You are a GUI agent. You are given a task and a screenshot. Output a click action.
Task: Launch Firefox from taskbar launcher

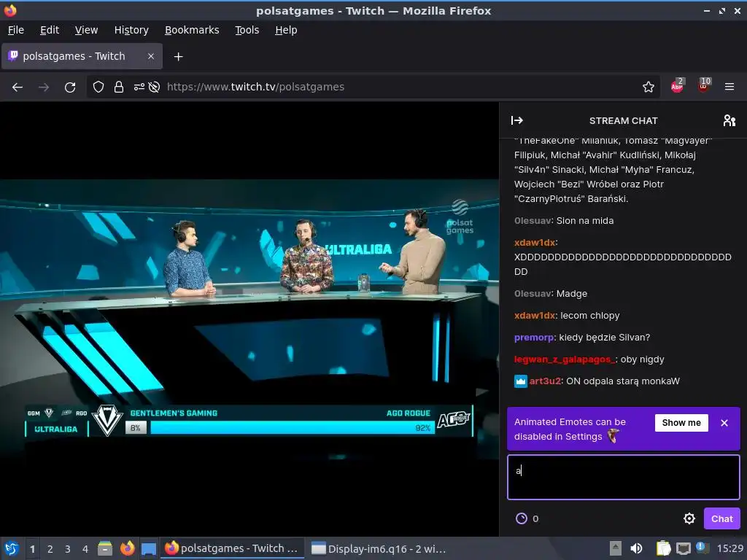(x=127, y=548)
